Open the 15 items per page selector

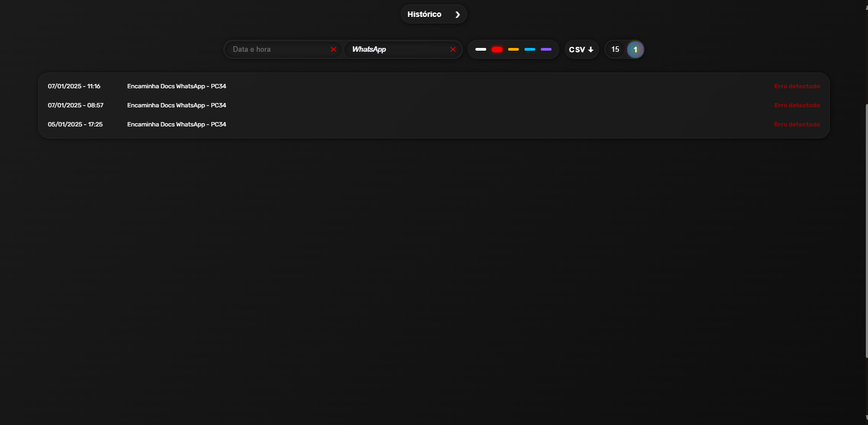615,50
